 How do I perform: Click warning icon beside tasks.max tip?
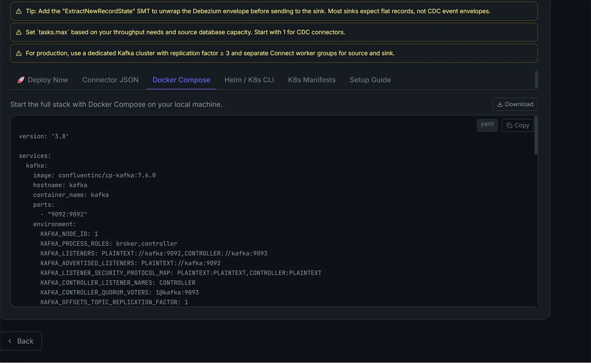click(19, 32)
